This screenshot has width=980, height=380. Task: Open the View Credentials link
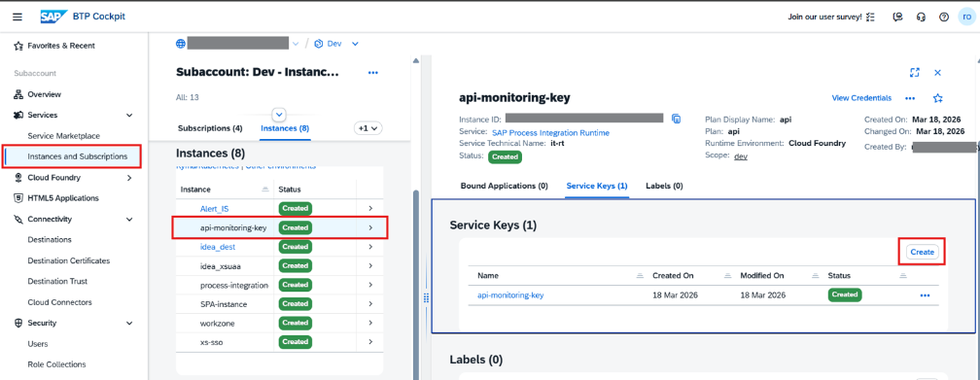coord(861,98)
